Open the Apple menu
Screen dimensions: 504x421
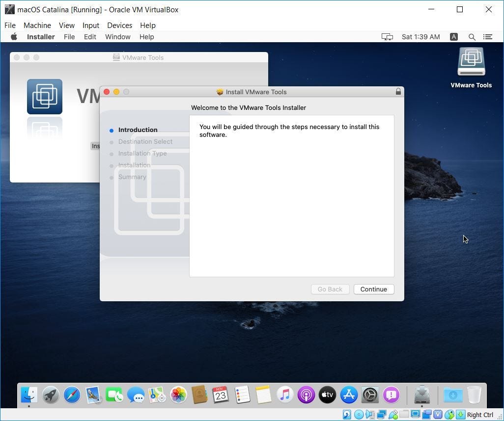point(14,37)
